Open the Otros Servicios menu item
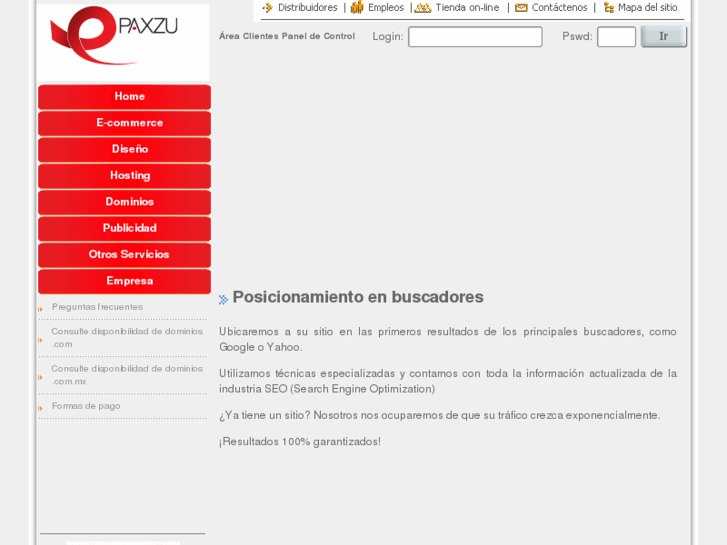The image size is (727, 545). (x=124, y=255)
